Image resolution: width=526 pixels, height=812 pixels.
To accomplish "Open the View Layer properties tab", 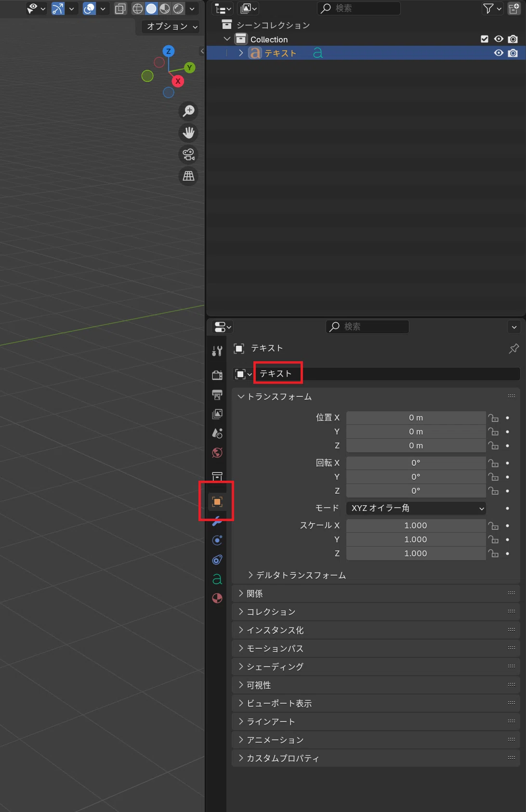I will (217, 414).
